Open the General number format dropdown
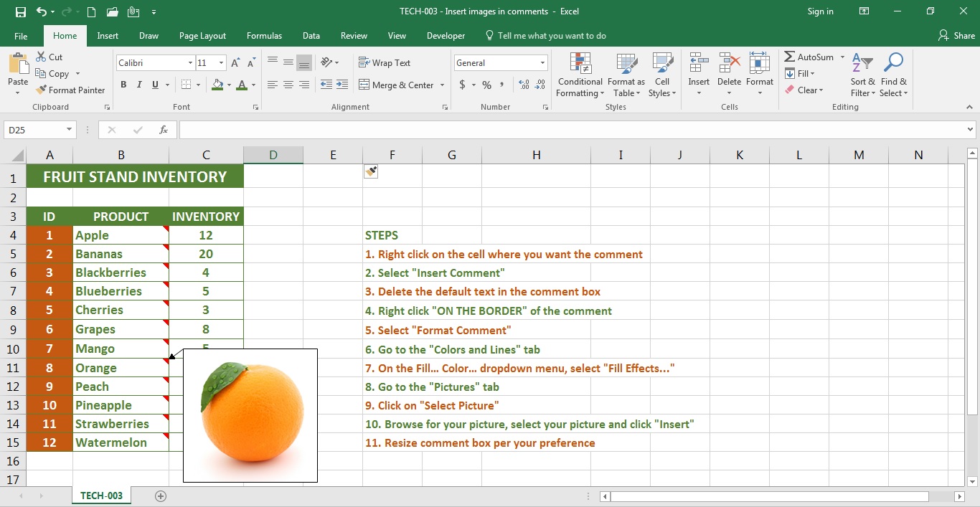Screen dimensions: 980x507 click(542, 63)
